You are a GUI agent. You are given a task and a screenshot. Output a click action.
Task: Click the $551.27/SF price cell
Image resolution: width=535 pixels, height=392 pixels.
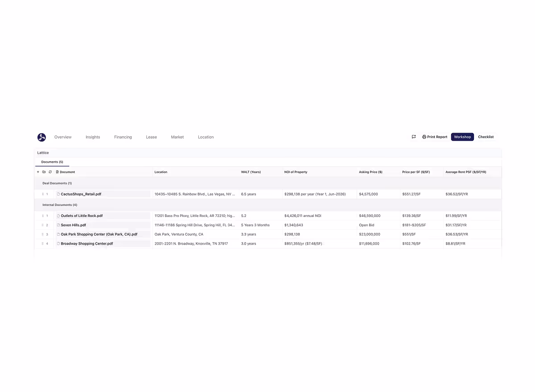422,194
